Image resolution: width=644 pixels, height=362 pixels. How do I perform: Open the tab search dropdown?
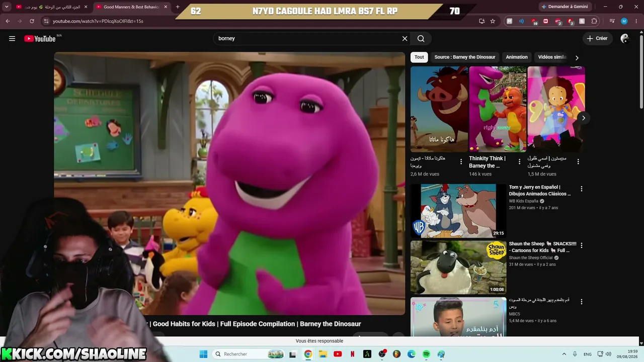tap(7, 7)
